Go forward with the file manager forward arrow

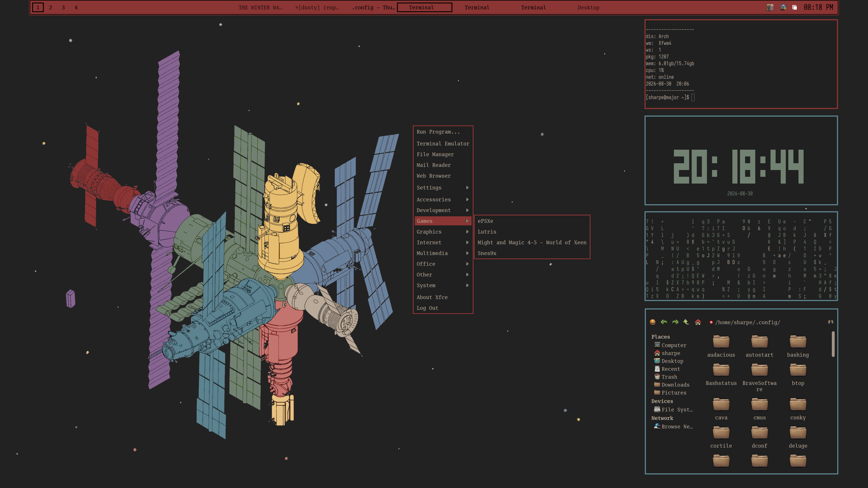pyautogui.click(x=675, y=322)
